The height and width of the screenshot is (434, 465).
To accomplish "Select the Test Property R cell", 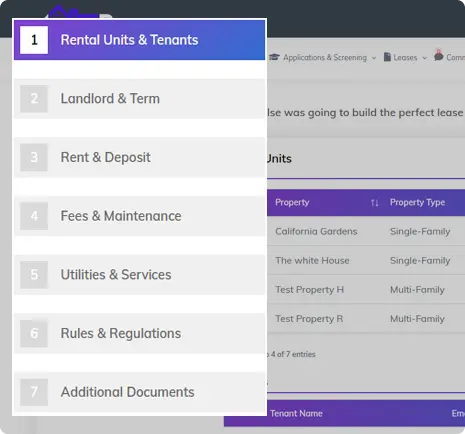I will pos(309,319).
